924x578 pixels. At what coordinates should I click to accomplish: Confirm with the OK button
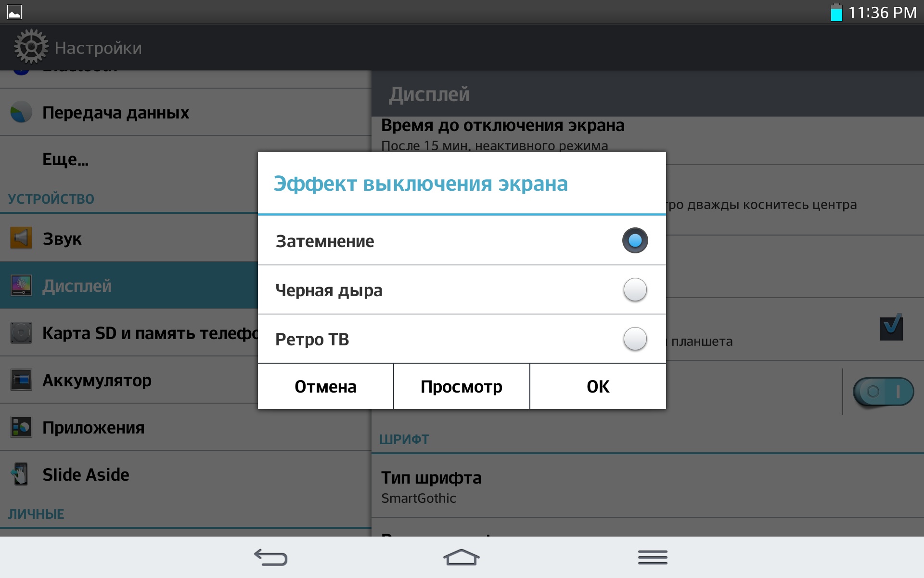[x=598, y=386]
